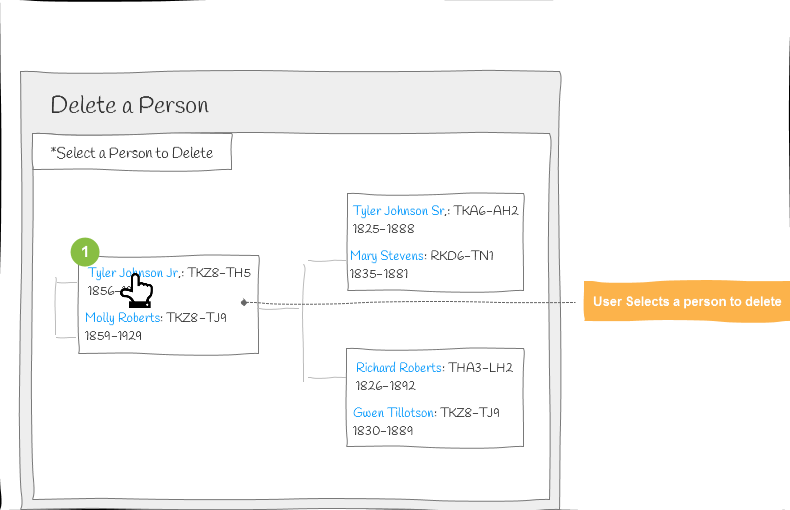The image size is (790, 510).
Task: Select Mary Stevens name link
Action: [x=387, y=256]
